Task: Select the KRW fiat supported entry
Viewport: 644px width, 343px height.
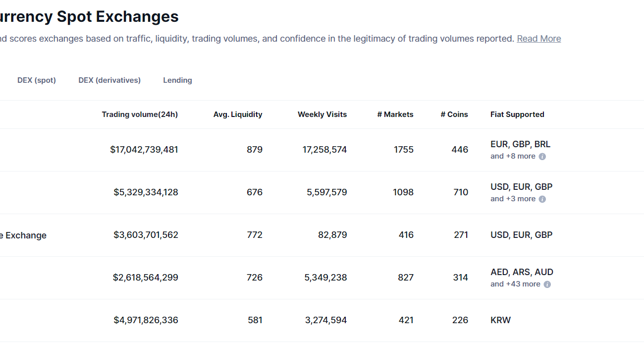Action: pos(500,320)
